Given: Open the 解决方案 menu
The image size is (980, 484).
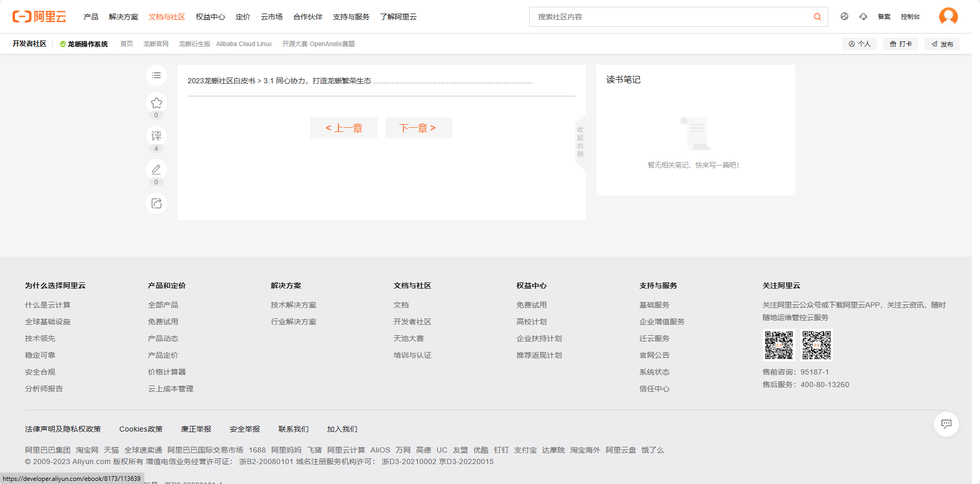Looking at the screenshot, I should point(124,17).
